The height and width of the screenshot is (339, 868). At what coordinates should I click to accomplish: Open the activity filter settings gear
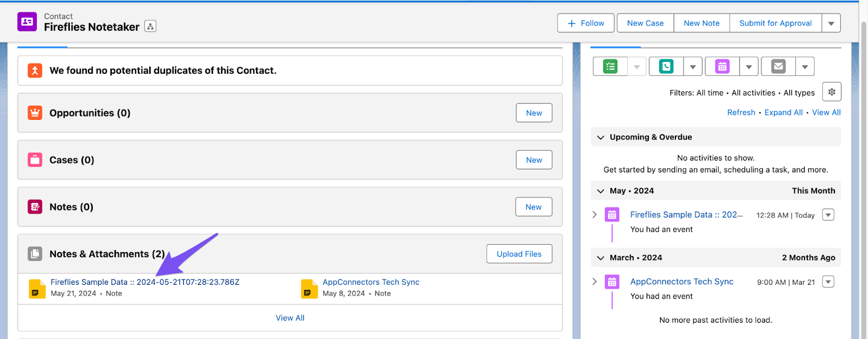[832, 92]
